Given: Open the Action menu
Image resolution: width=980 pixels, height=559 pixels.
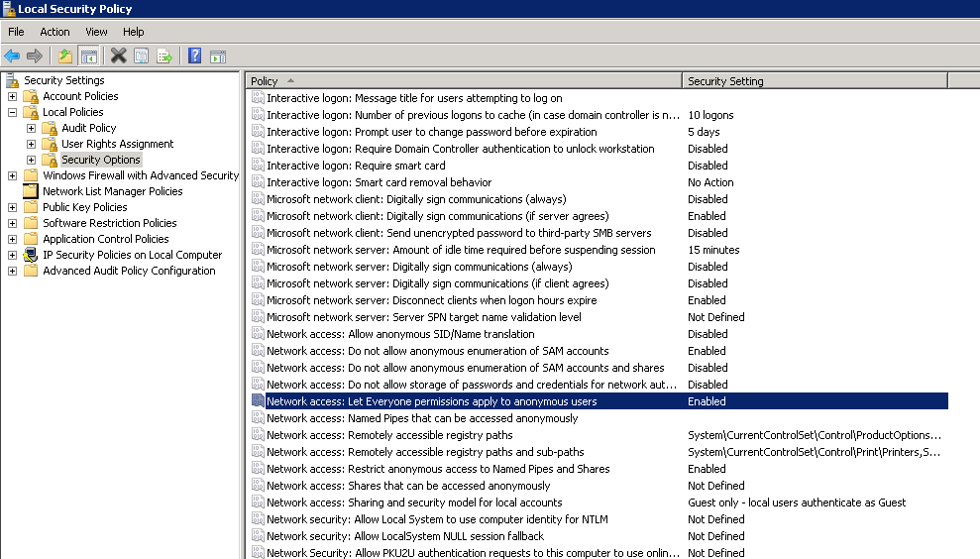Looking at the screenshot, I should tap(54, 32).
